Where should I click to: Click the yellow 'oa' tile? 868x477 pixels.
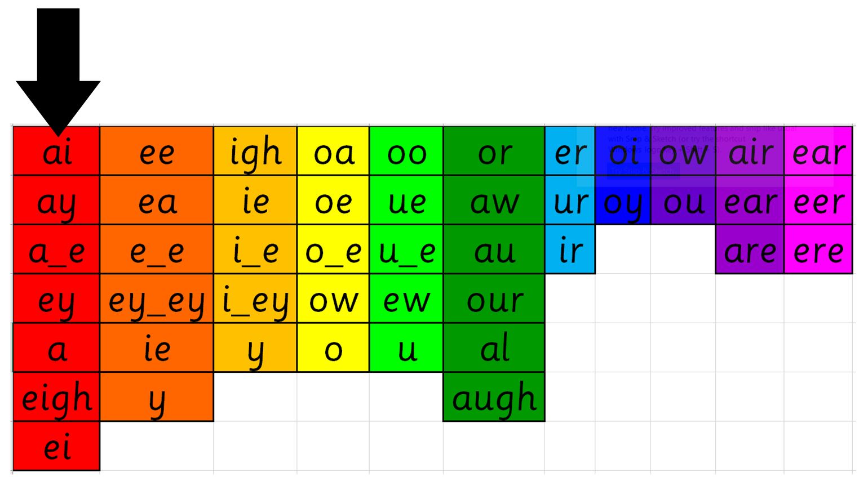point(333,151)
